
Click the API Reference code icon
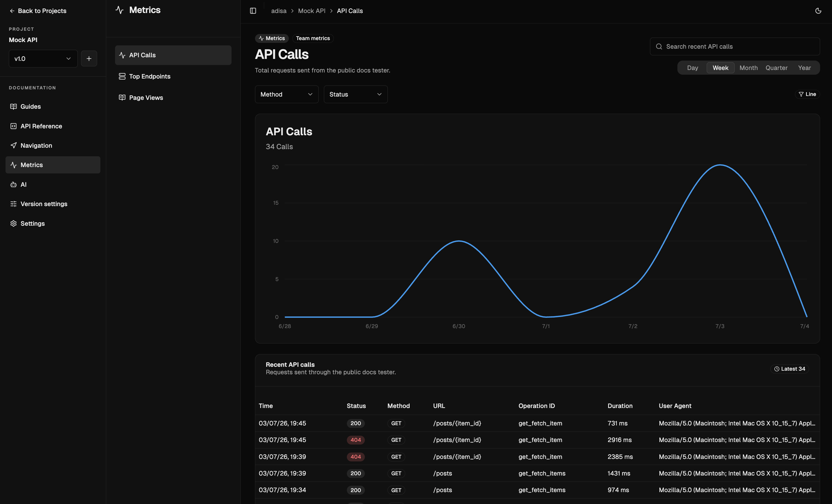click(x=14, y=126)
